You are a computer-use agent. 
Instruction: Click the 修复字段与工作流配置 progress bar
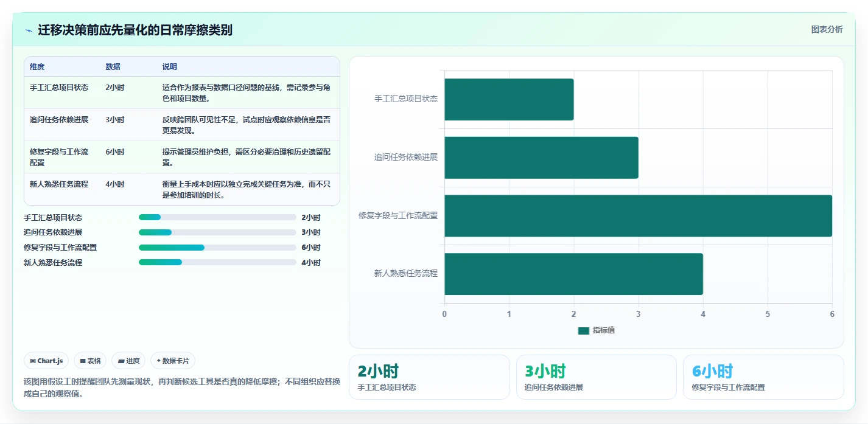click(x=217, y=248)
